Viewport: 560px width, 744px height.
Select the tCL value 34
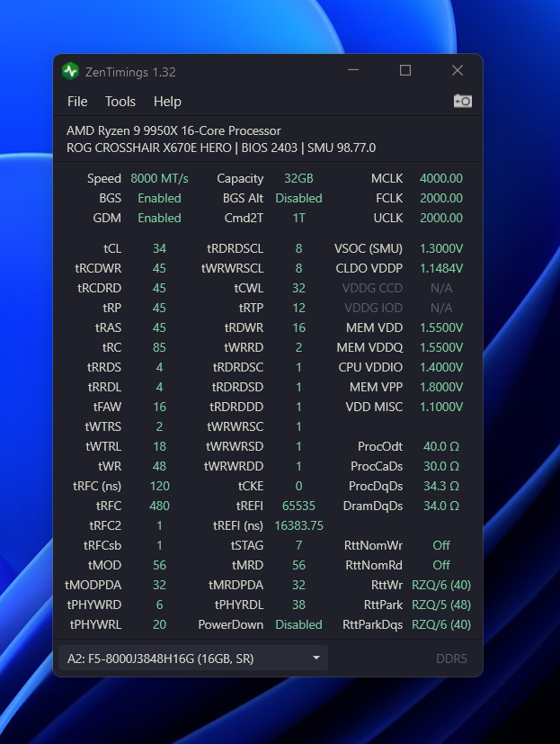(159, 248)
